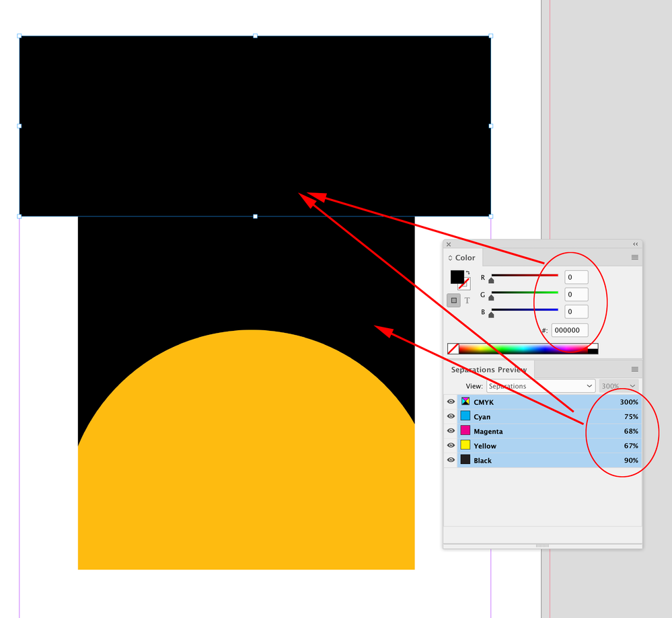Click the swap fill and stroke arrow icon
Screen dimensions: 672x618
(x=468, y=272)
